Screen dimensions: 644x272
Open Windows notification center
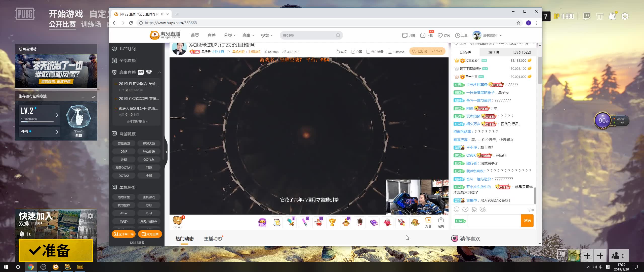coord(635,267)
